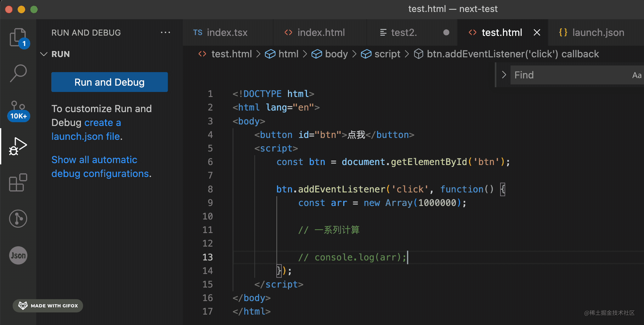Open the Json extension sidebar icon
Image resolution: width=644 pixels, height=325 pixels.
point(18,255)
